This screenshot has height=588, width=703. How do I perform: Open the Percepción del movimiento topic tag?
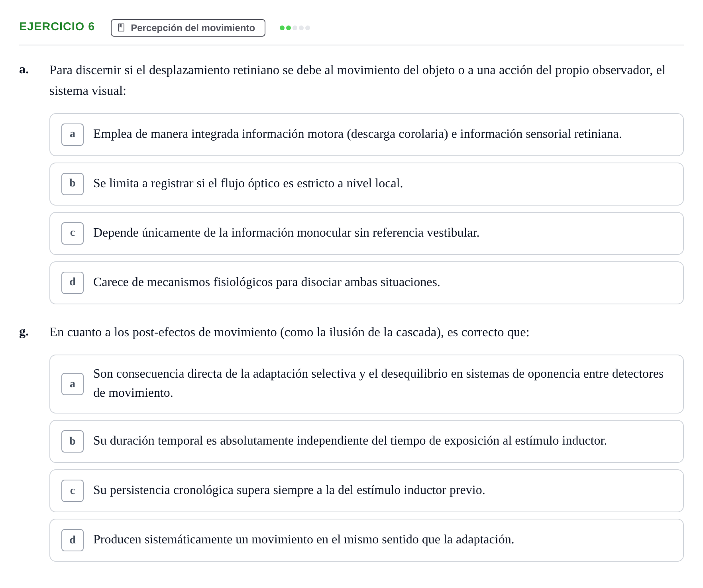point(188,28)
